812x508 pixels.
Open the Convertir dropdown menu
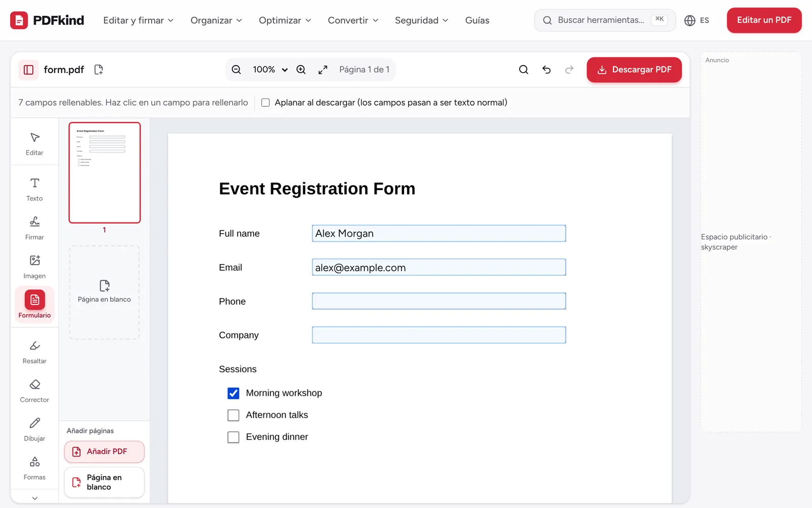coord(353,20)
